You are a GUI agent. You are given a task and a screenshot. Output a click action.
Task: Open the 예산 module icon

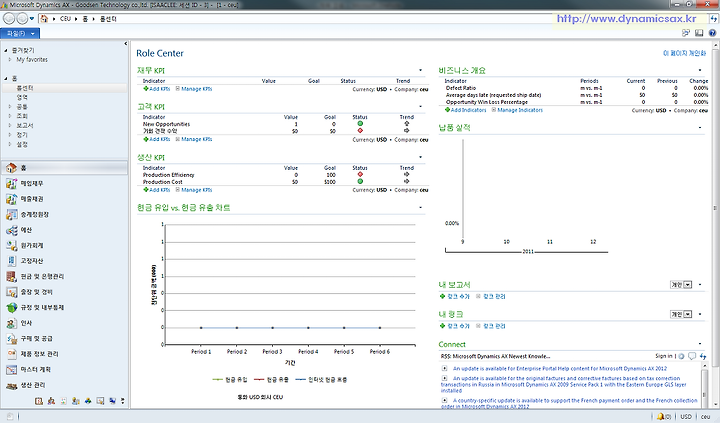pyautogui.click(x=11, y=230)
